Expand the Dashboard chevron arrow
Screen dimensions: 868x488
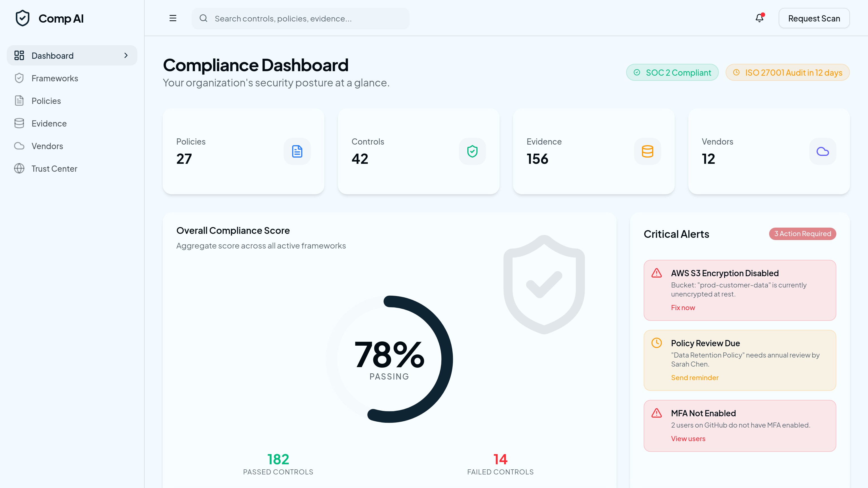[126, 55]
